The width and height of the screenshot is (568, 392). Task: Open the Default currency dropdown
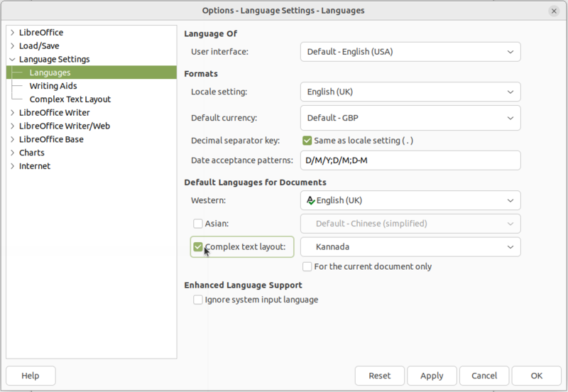[410, 118]
